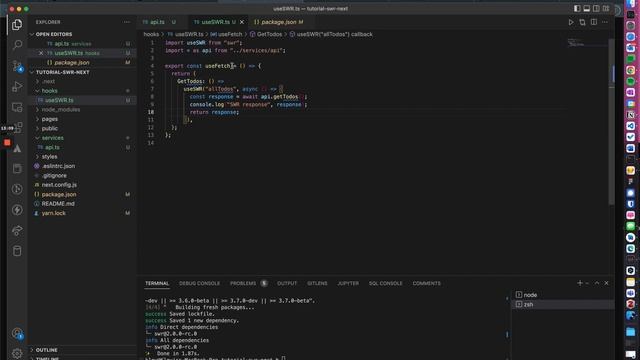The image size is (640, 360).
Task: Open the Search view in activity bar
Action: (x=17, y=44)
